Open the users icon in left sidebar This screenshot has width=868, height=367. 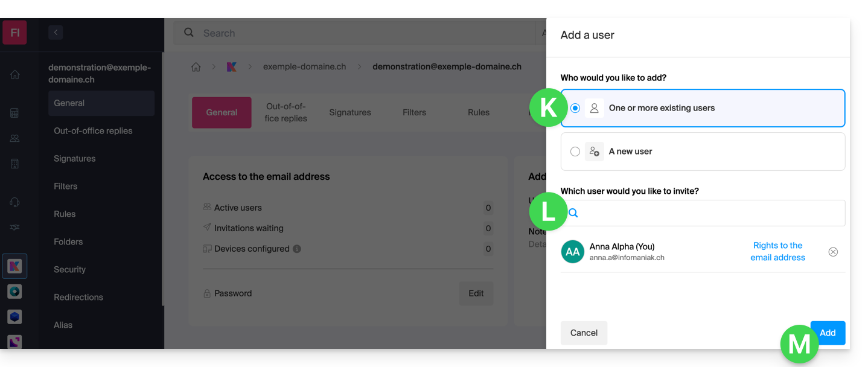coord(15,138)
